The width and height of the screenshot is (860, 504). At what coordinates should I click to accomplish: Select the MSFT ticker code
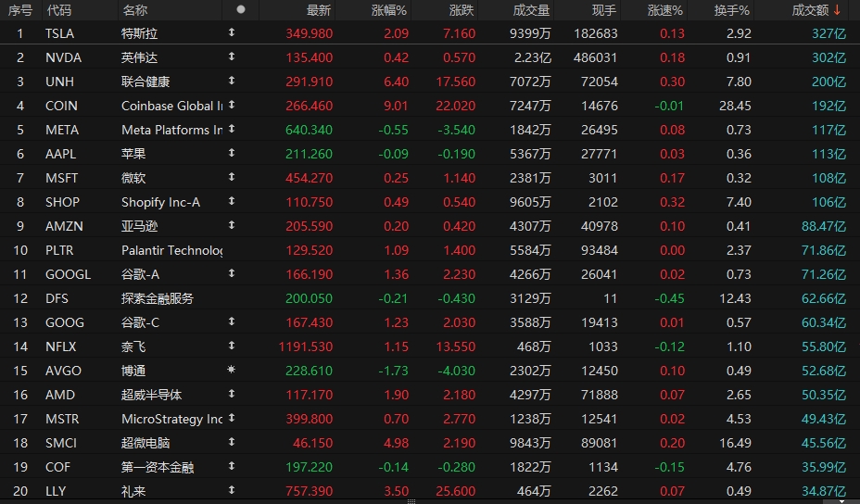(61, 178)
